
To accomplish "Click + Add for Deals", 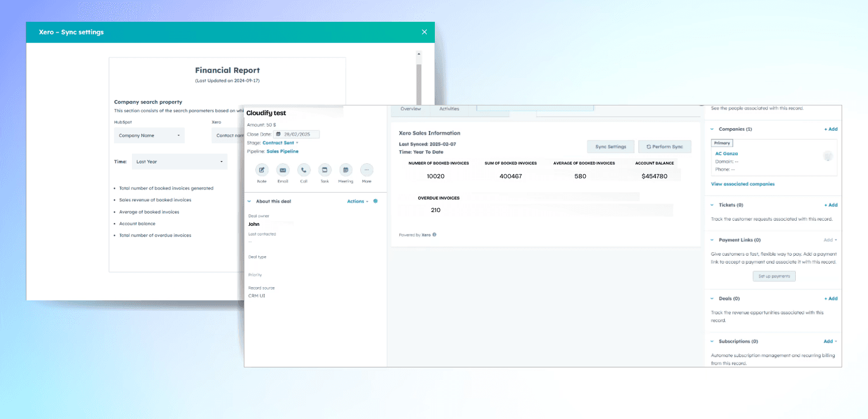I will [x=831, y=299].
